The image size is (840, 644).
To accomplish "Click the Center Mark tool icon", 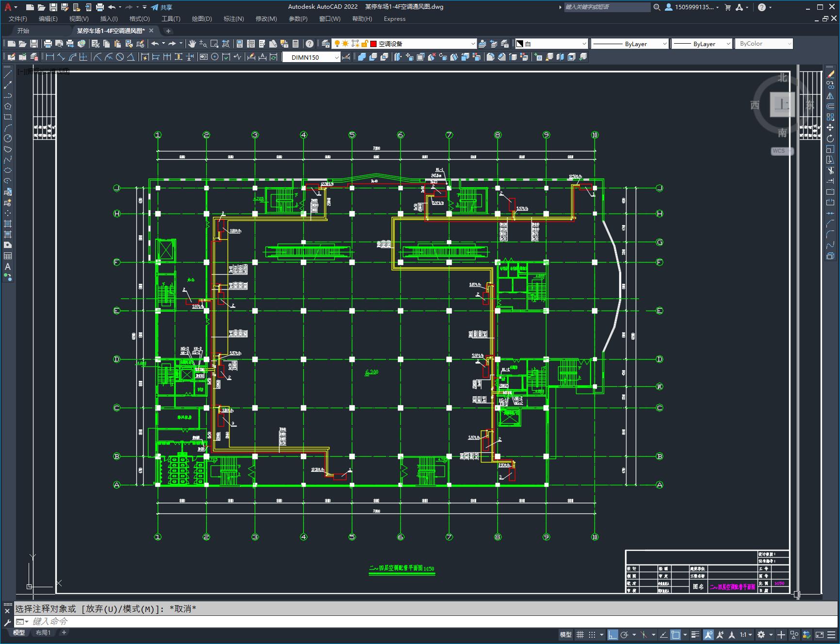I will [214, 57].
